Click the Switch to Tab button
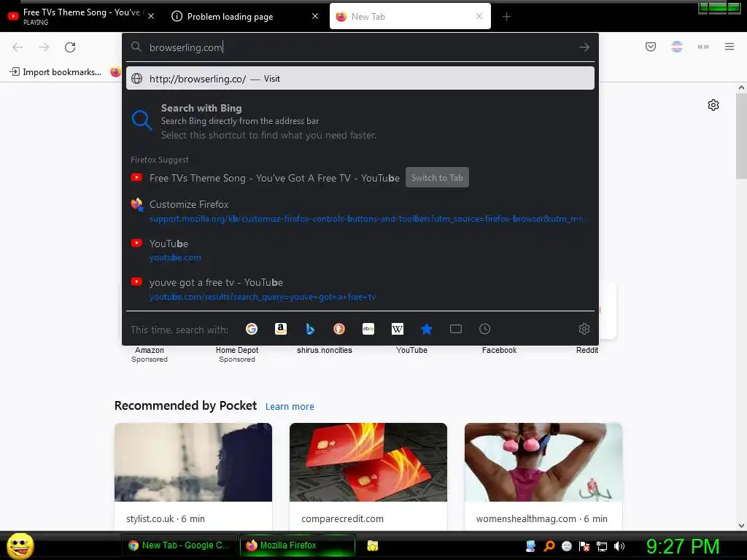 [x=437, y=178]
